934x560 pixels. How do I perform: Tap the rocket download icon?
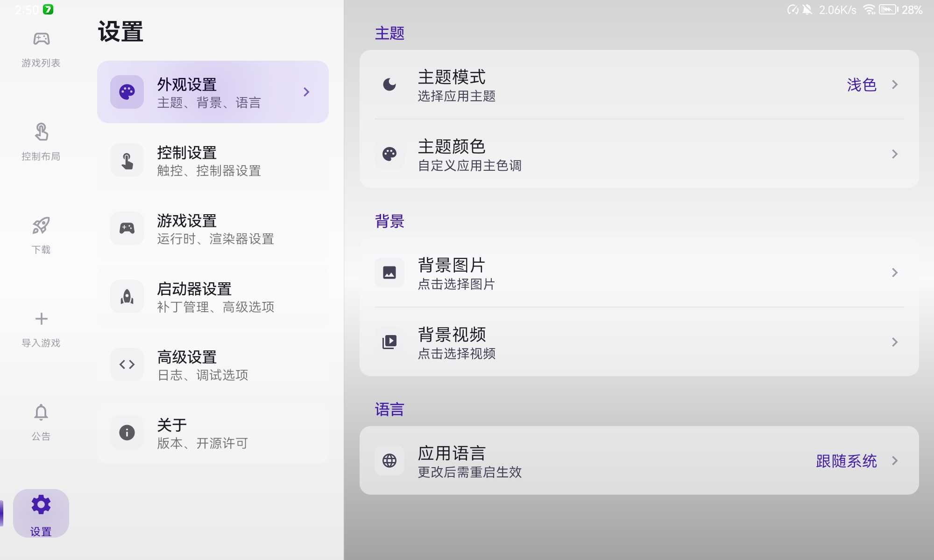41,226
